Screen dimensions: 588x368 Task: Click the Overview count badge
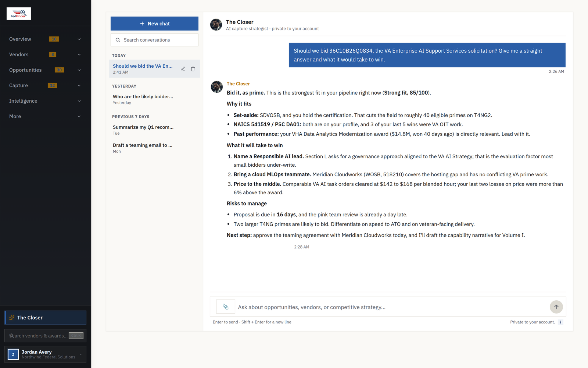click(x=54, y=39)
